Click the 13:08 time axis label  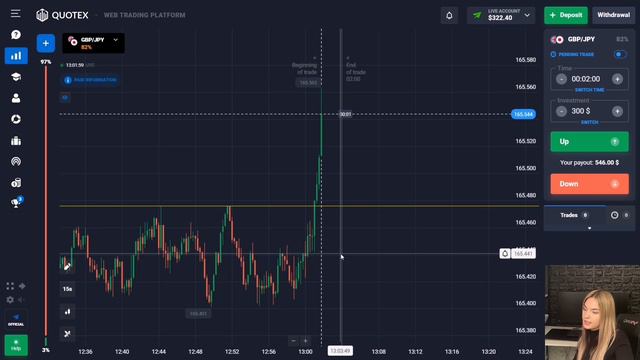[x=378, y=351]
